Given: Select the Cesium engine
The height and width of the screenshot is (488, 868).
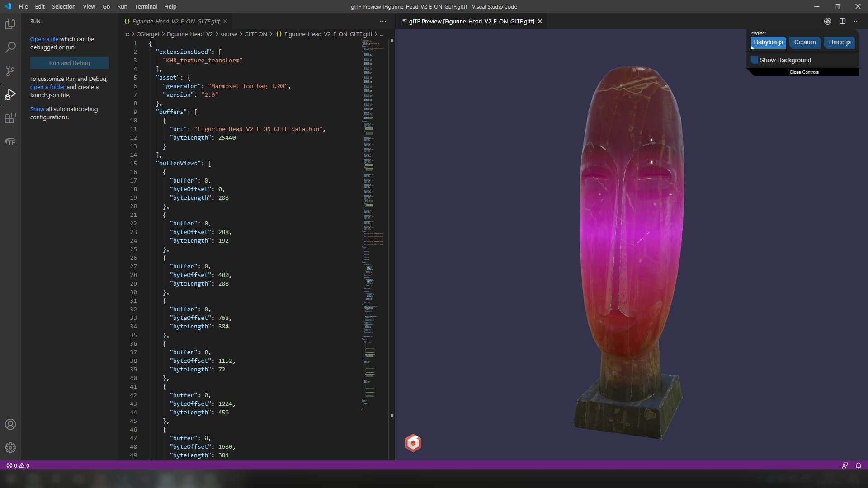Looking at the screenshot, I should coord(805,42).
